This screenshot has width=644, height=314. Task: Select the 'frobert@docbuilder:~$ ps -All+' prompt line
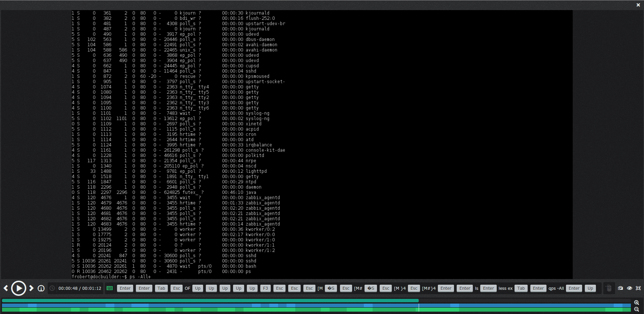click(111, 277)
